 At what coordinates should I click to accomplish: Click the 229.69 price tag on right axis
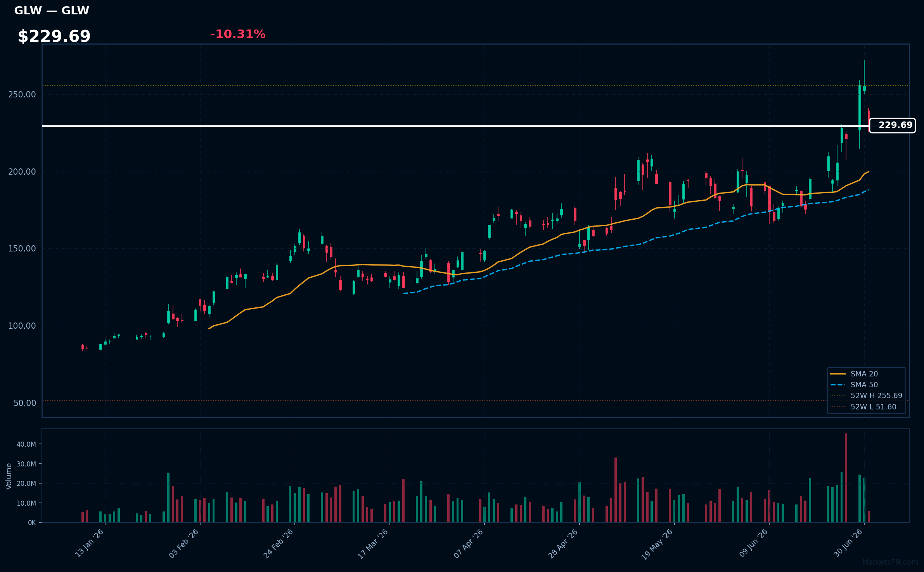(x=892, y=125)
